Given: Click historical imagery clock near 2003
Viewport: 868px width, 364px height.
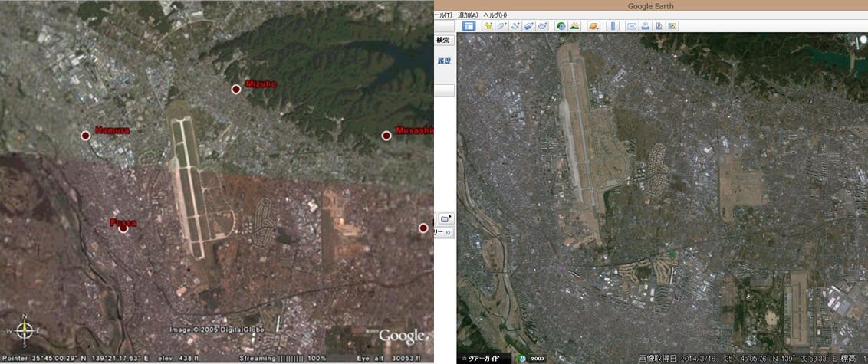Looking at the screenshot, I should point(523,359).
